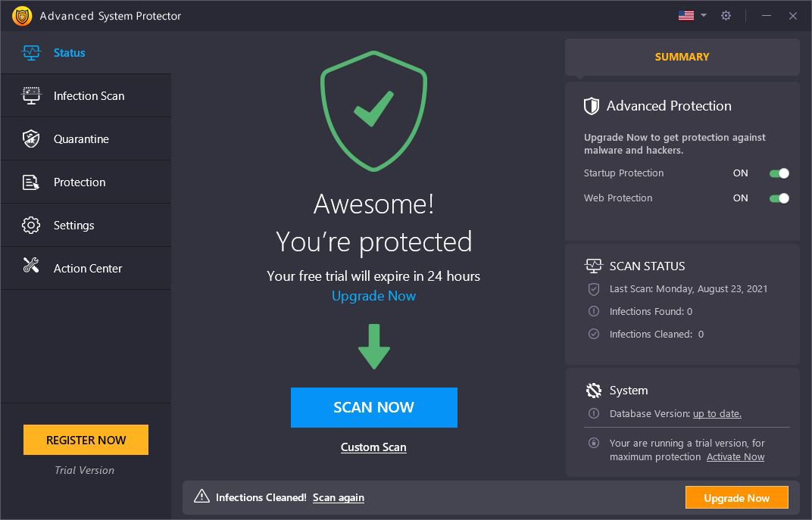Click the Database Version info icon

[594, 413]
